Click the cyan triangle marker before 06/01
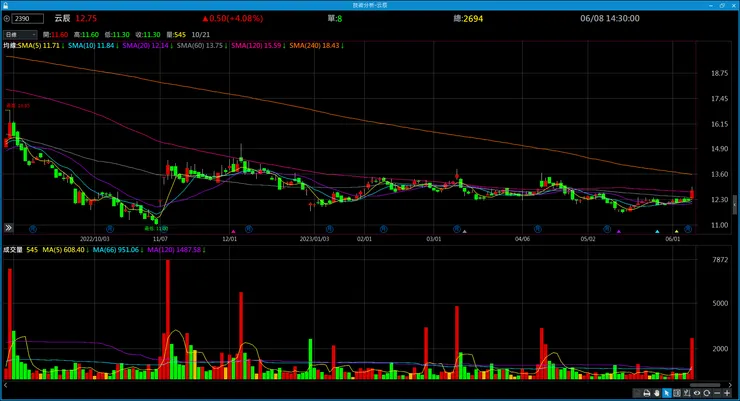This screenshot has height=401, width=740. (657, 231)
